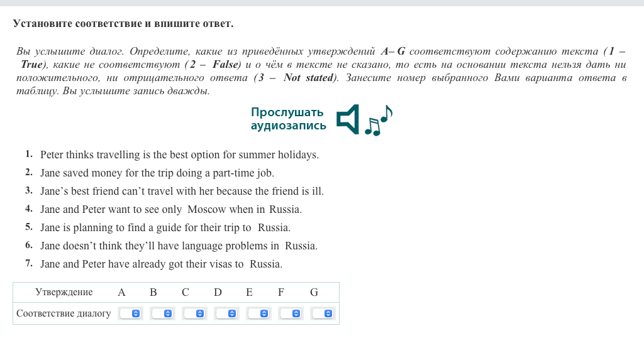Click statement 7 about visas to Russia
Image resolution: width=644 pixels, height=353 pixels.
click(161, 264)
